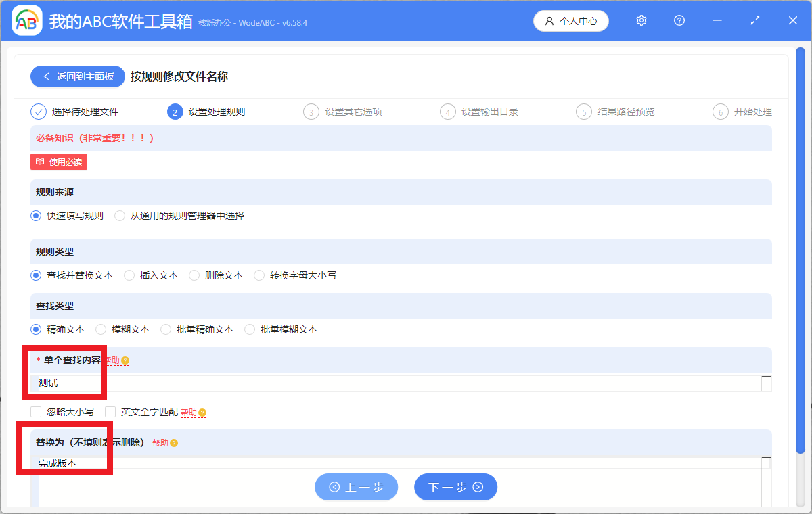Click the person icon inside 个人中心
This screenshot has height=514, width=812.
tap(549, 21)
